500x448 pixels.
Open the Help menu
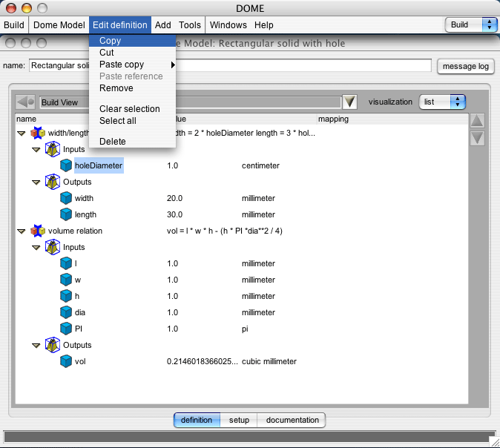coord(263,25)
